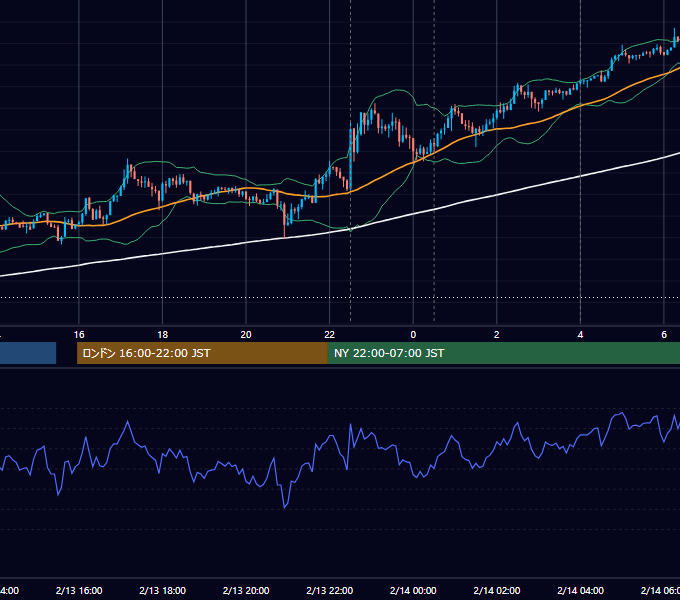This screenshot has height=600, width=680.
Task: Click the 22 hour label on price chart axis
Action: coord(330,335)
